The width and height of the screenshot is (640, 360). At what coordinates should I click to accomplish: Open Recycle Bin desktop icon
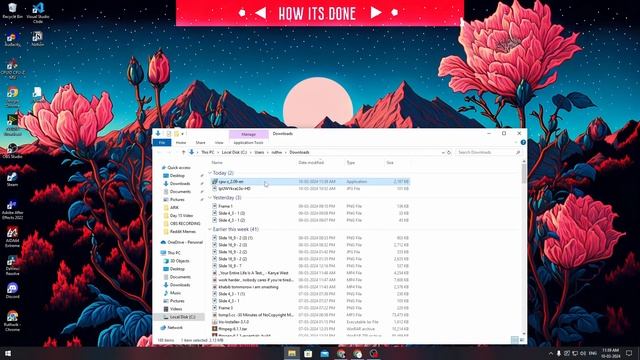pyautogui.click(x=12, y=11)
